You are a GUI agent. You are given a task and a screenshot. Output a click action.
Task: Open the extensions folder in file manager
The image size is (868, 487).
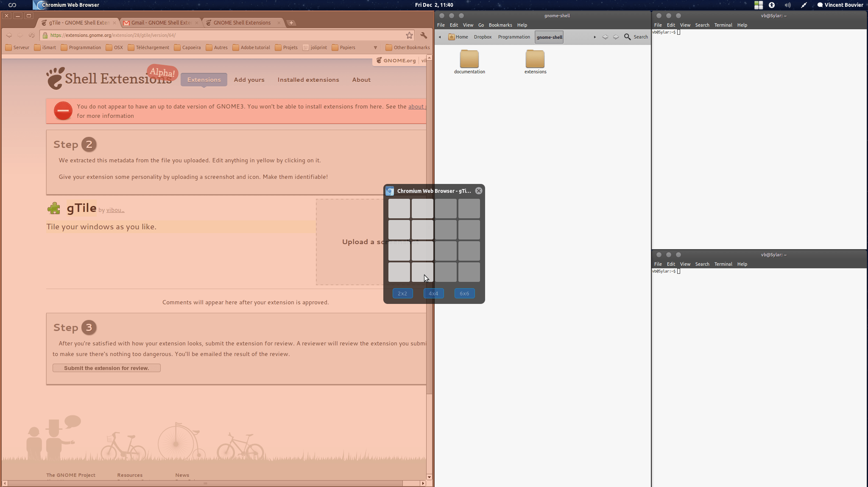535,62
